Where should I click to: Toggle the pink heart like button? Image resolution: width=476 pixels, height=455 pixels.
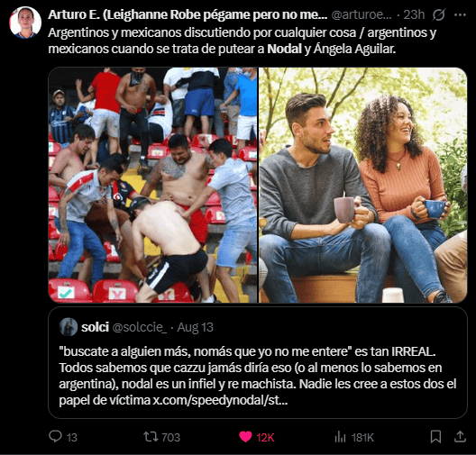(245, 437)
